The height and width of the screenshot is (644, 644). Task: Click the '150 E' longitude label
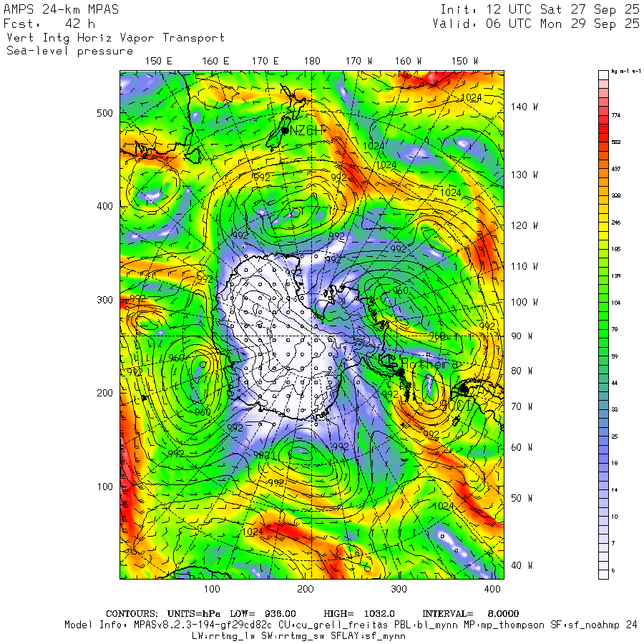point(159,62)
